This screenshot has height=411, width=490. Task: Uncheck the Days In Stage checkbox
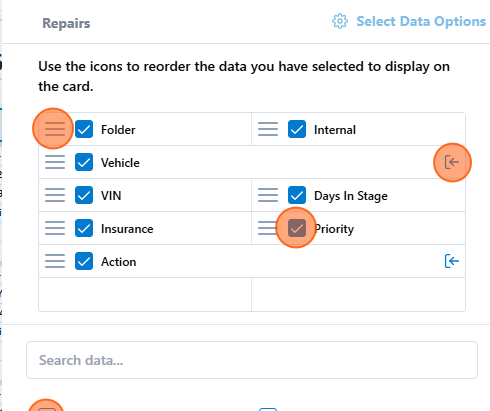coord(297,195)
